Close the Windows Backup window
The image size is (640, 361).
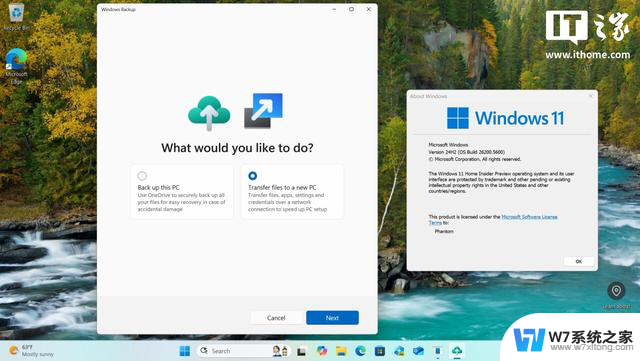click(x=369, y=9)
